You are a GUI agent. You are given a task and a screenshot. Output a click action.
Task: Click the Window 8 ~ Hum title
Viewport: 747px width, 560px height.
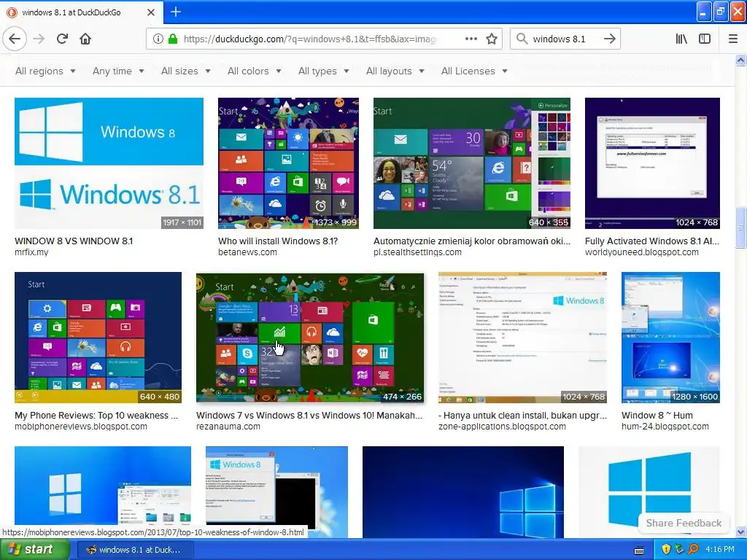click(x=657, y=415)
